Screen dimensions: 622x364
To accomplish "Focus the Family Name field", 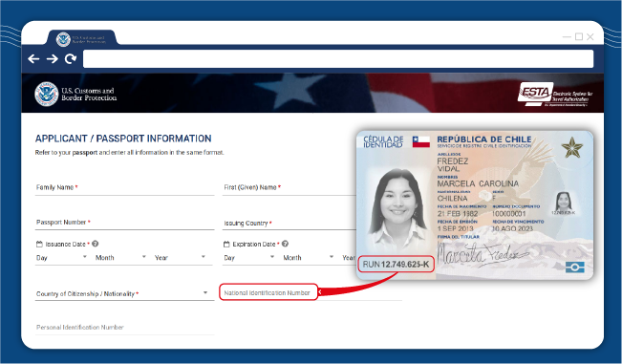I will [x=124, y=187].
